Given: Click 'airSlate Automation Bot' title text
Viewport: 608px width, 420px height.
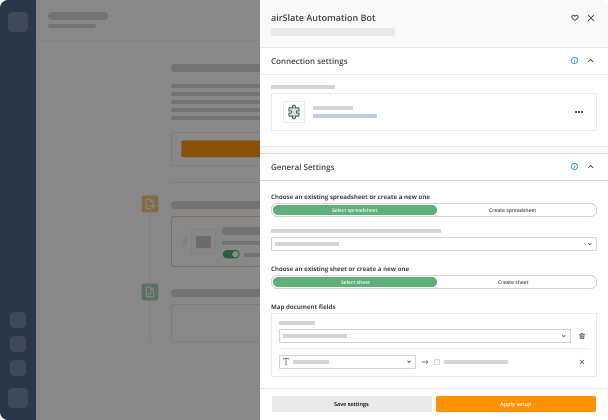Looking at the screenshot, I should (x=323, y=18).
